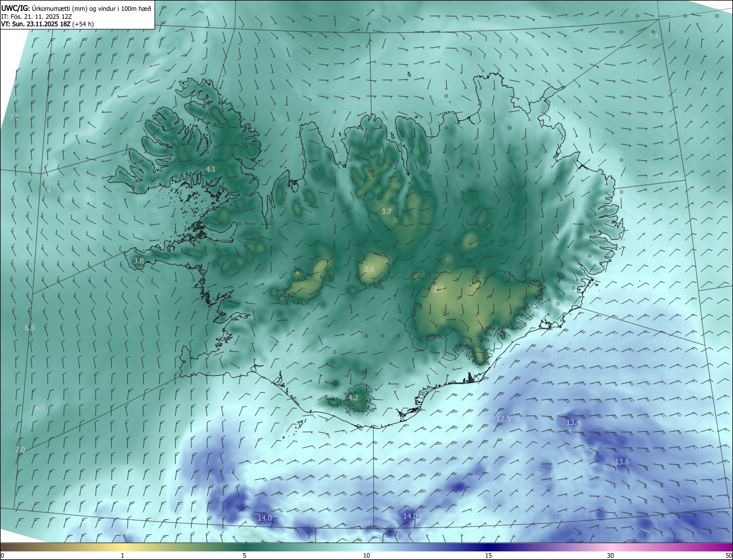Select the 'IT: Fös. 21. 11. 2025 12Z' line
Screen dimensions: 733x560
36,17
